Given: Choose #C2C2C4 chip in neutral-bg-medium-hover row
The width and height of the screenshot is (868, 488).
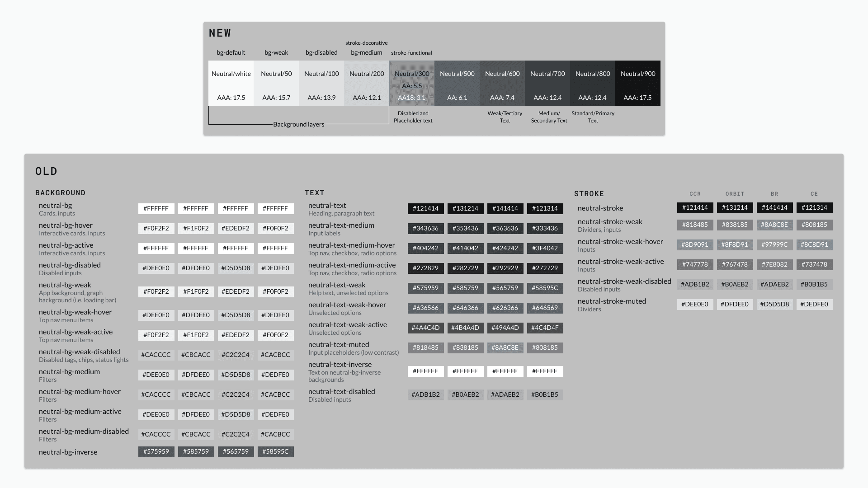Looking at the screenshot, I should point(236,395).
